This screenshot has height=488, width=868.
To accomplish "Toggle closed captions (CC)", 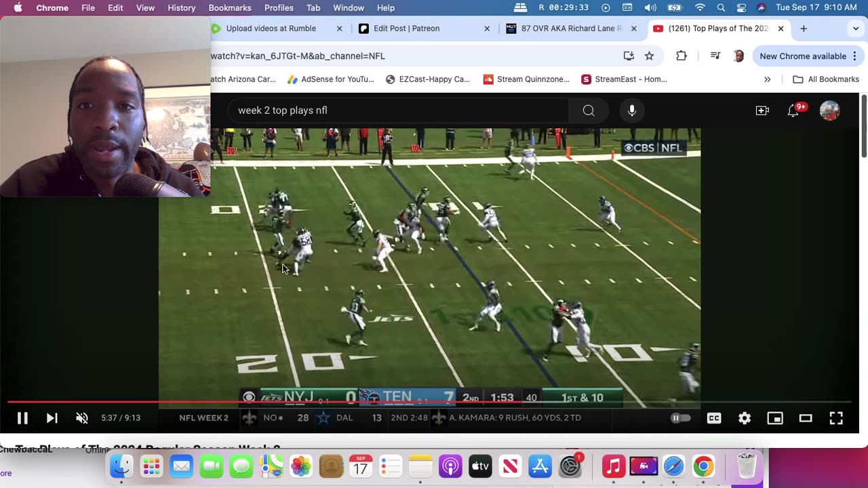I will (714, 418).
